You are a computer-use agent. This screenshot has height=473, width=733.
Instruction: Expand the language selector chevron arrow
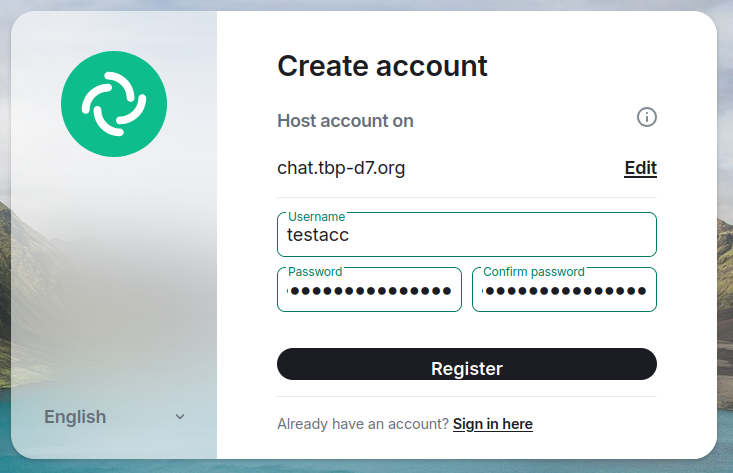pos(180,417)
